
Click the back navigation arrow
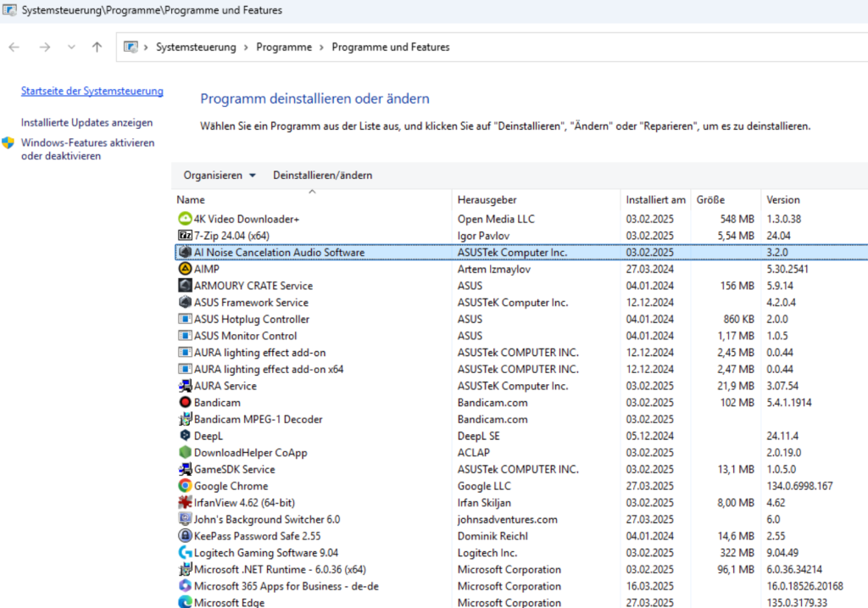click(14, 47)
